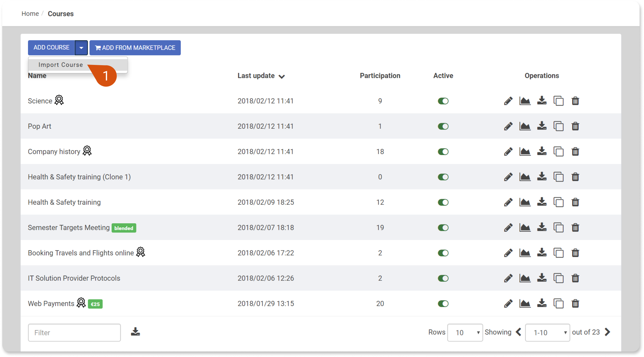The height and width of the screenshot is (357, 644).
Task: Click the ADD FROM MARKETPLACE button
Action: tap(135, 48)
